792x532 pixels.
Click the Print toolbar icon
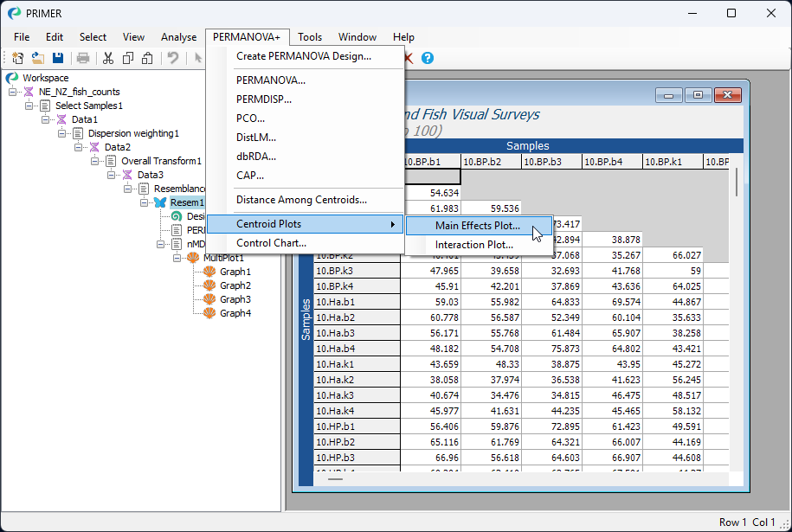tap(83, 58)
